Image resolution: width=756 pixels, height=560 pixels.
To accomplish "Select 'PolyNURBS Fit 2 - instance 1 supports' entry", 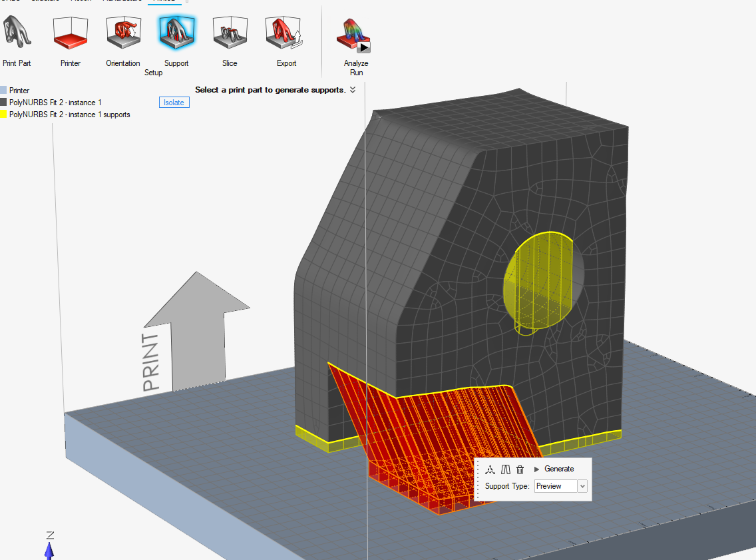I will pyautogui.click(x=70, y=115).
